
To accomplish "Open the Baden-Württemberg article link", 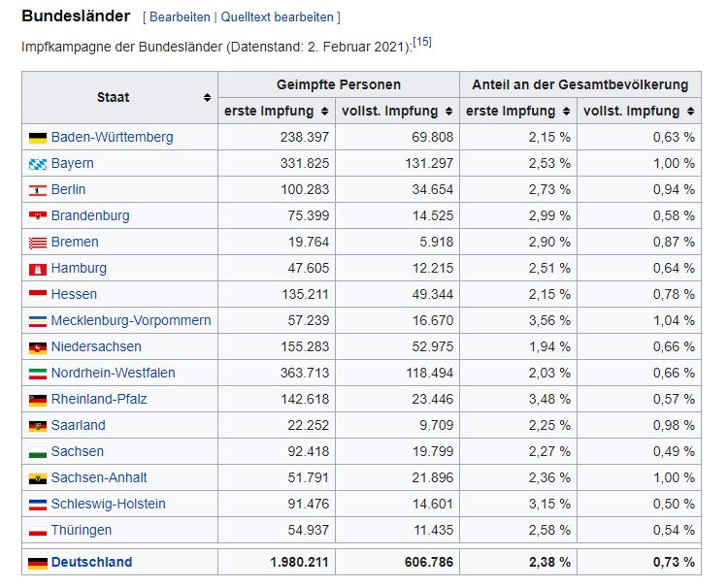I will coord(112,138).
